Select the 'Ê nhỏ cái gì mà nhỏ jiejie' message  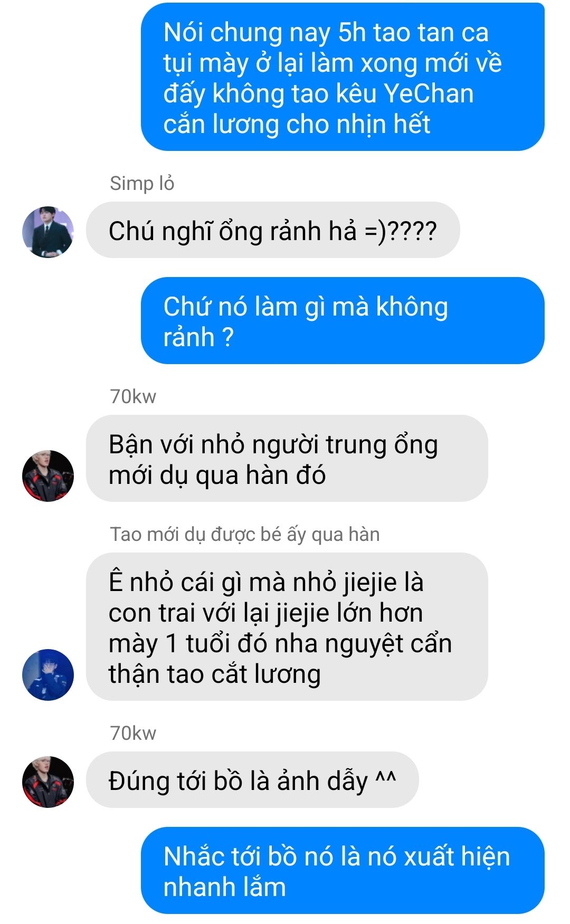287,627
